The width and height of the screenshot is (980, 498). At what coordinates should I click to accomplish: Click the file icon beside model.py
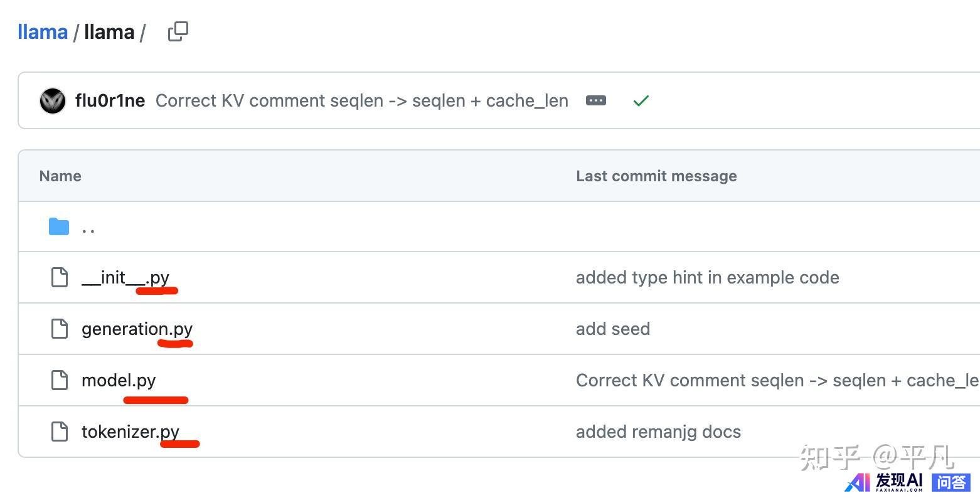[60, 380]
